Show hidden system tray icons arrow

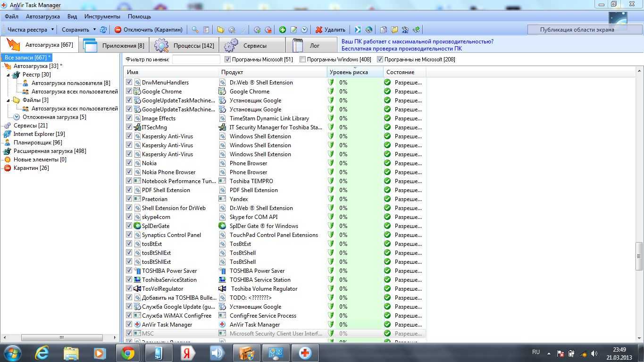(549, 353)
